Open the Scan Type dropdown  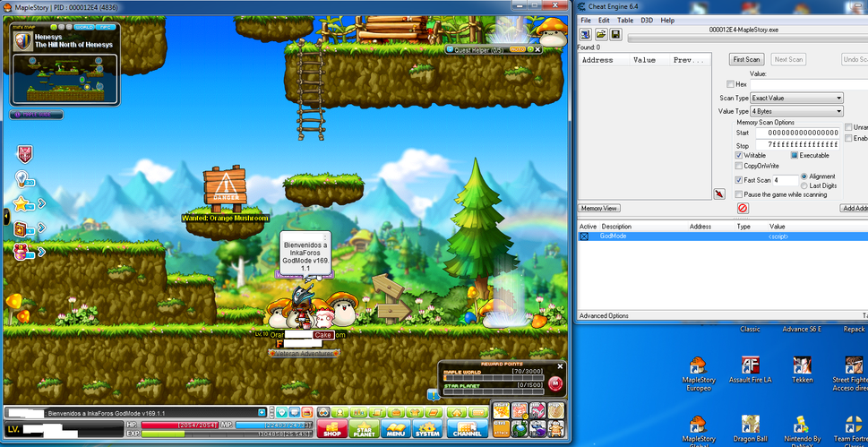(796, 98)
